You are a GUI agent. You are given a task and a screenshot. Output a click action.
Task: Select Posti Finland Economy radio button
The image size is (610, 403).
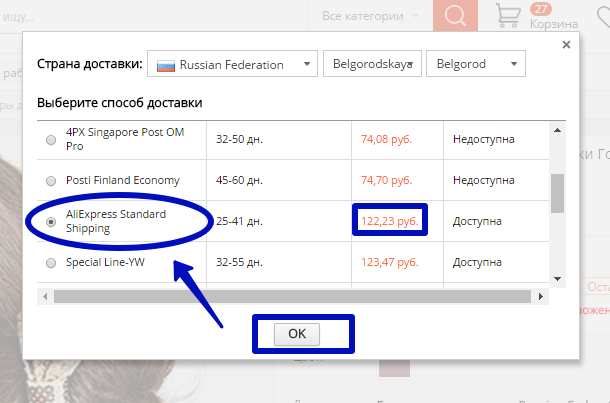point(51,181)
